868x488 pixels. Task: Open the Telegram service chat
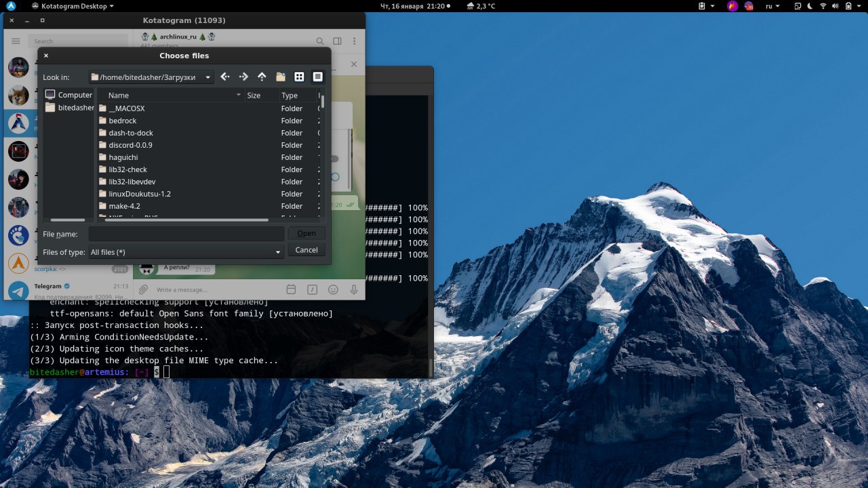click(x=68, y=291)
